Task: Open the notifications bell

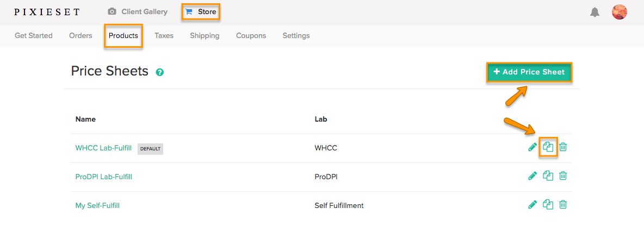Action: tap(595, 12)
